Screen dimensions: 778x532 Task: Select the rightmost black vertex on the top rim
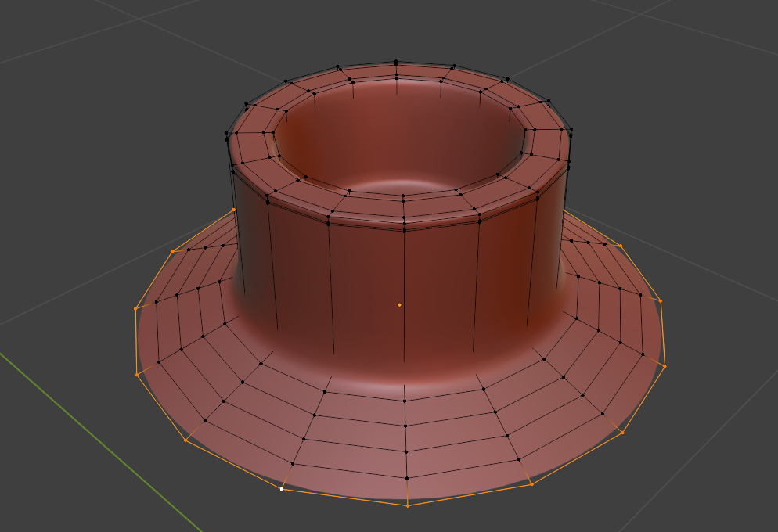pyautogui.click(x=572, y=134)
